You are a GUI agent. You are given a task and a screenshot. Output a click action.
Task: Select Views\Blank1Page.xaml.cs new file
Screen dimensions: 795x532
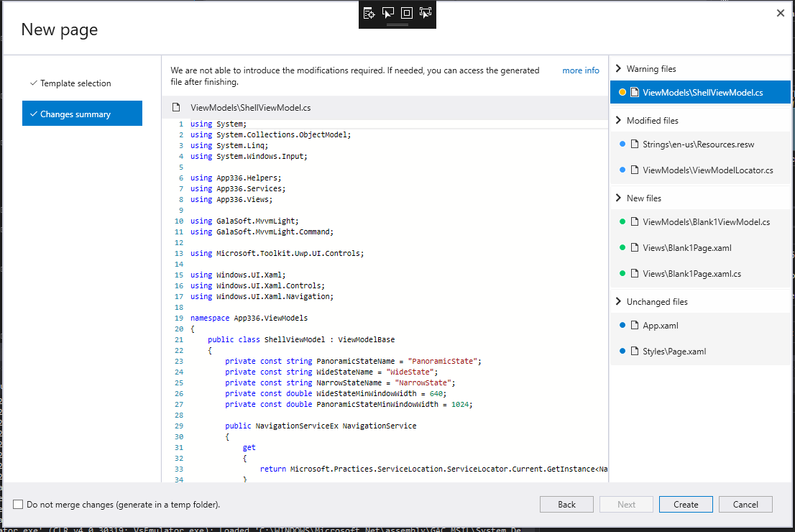pos(700,273)
